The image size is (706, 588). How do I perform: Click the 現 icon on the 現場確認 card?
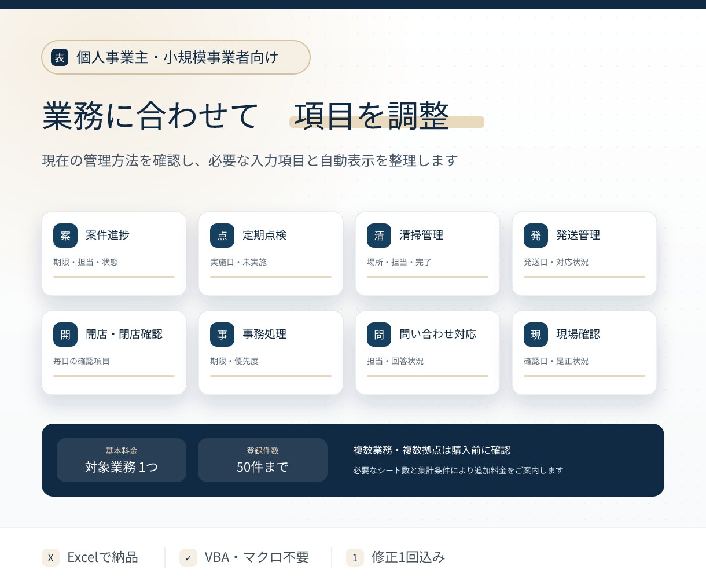point(536,335)
